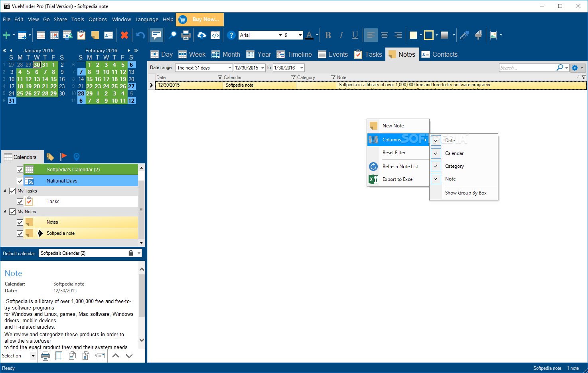The width and height of the screenshot is (588, 373).
Task: Click the gradient fill swatch
Action: coord(444,35)
